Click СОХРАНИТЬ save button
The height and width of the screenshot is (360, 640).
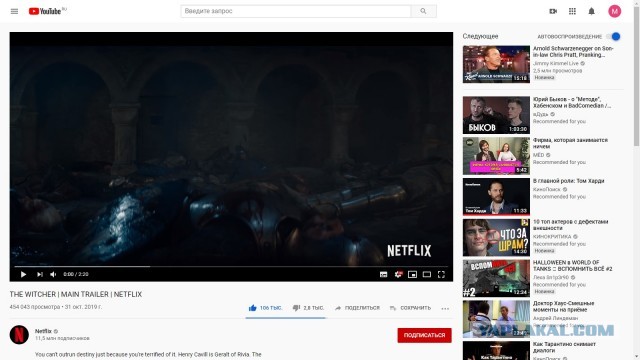410,308
